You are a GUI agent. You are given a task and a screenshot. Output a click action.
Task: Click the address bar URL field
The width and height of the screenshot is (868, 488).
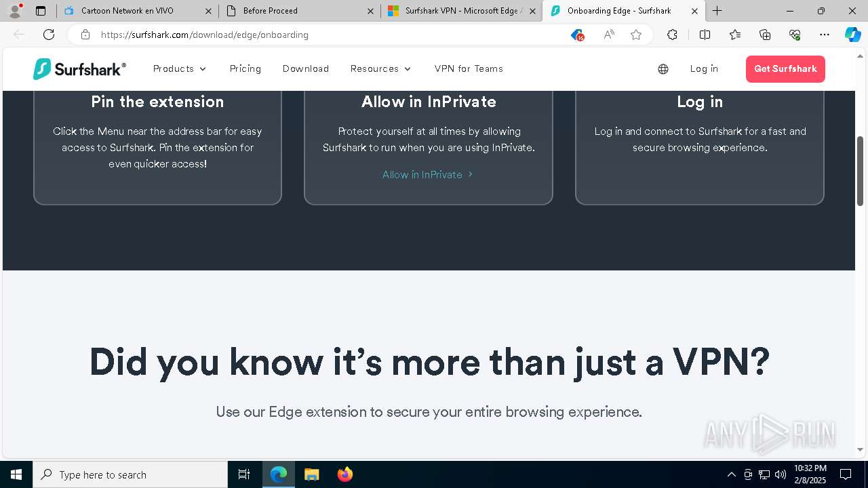click(332, 35)
